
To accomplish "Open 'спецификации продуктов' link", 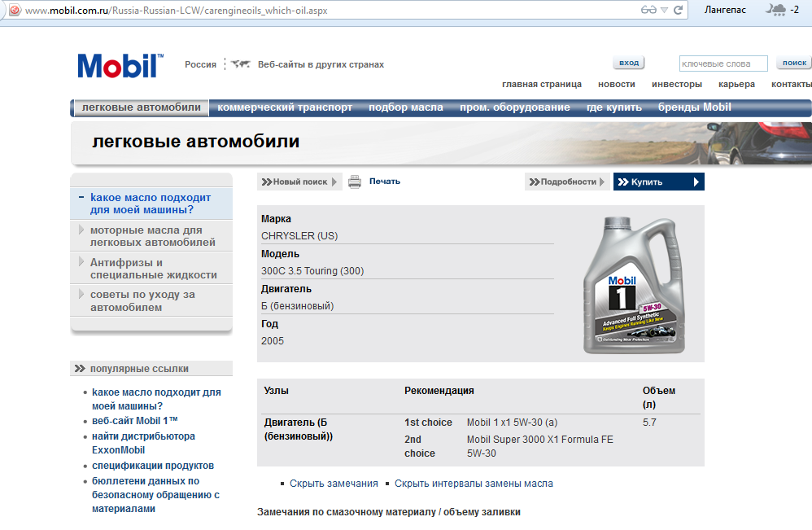I will point(153,466).
